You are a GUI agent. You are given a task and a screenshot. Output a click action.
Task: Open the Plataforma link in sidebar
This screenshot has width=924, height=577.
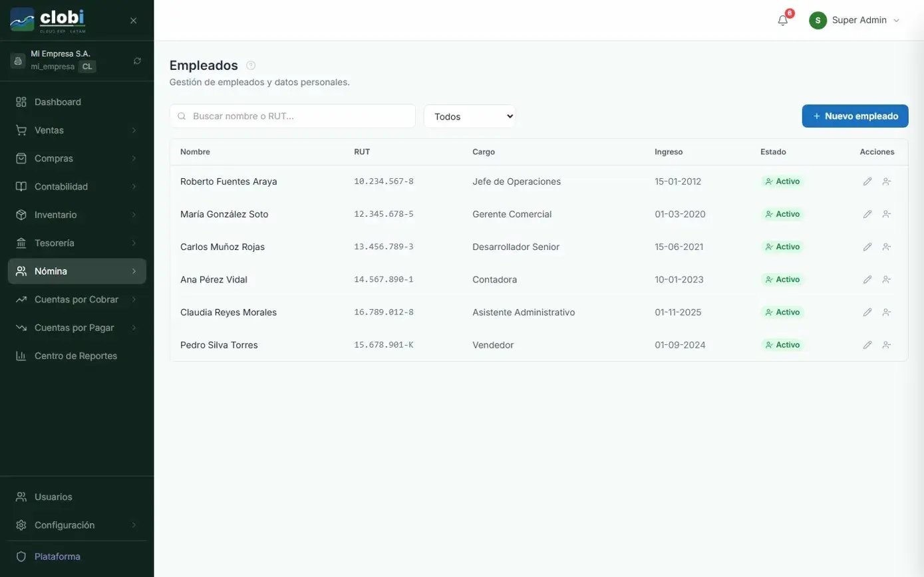tap(57, 556)
